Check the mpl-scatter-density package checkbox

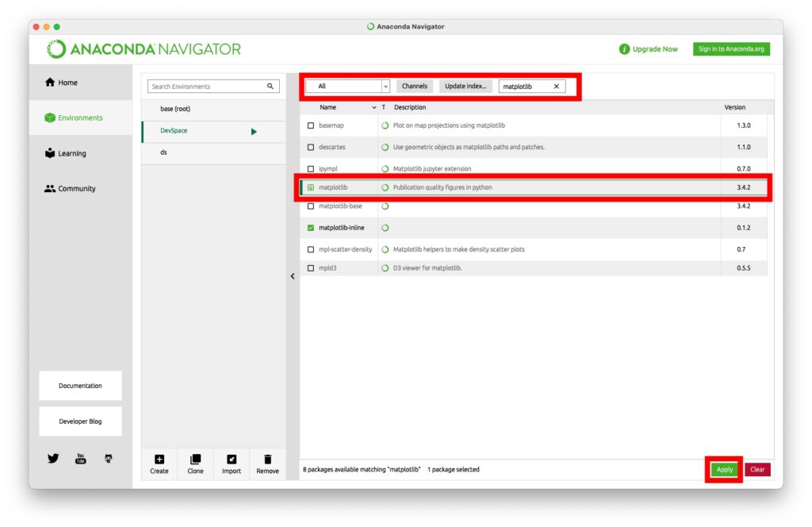click(x=311, y=249)
